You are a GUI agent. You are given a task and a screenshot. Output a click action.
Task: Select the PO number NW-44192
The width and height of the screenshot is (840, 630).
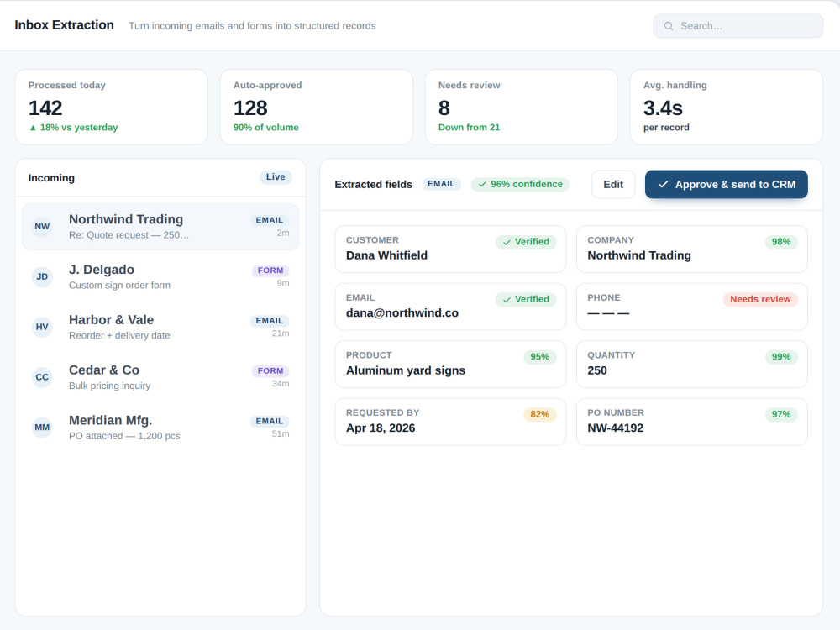click(616, 428)
